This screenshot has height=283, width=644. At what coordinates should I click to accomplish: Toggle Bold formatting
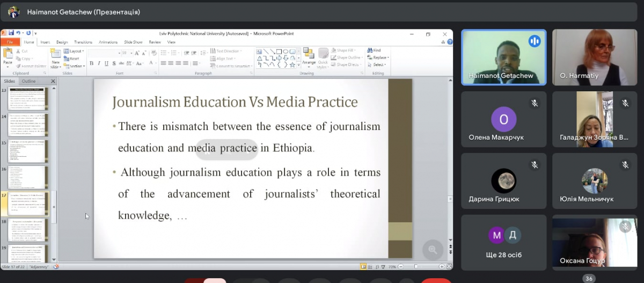pyautogui.click(x=91, y=63)
